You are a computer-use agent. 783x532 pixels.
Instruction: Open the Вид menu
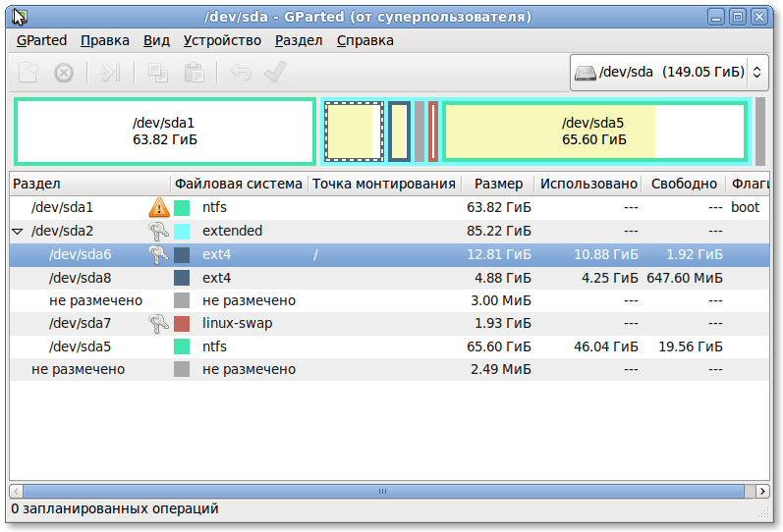tap(156, 40)
